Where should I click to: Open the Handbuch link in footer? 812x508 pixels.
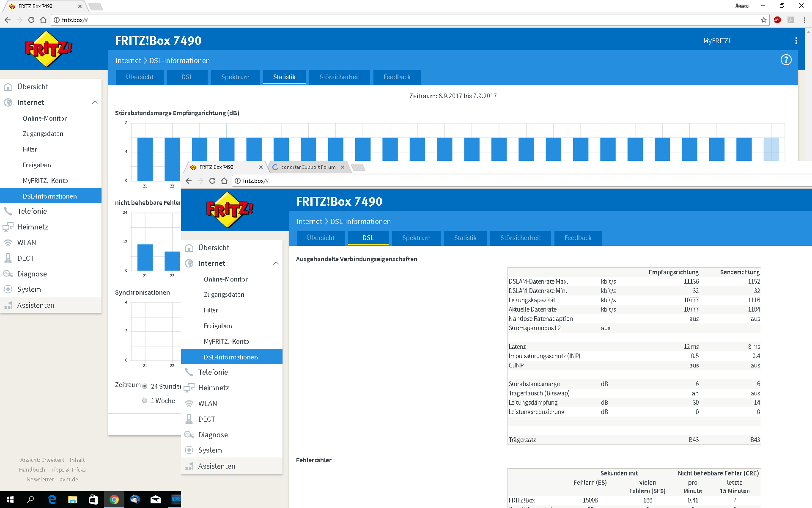pyautogui.click(x=32, y=469)
